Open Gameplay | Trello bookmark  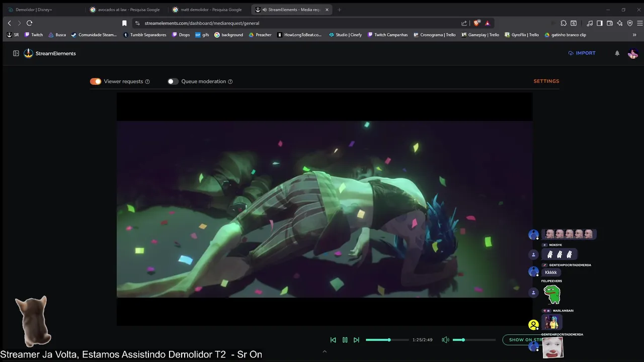click(479, 35)
